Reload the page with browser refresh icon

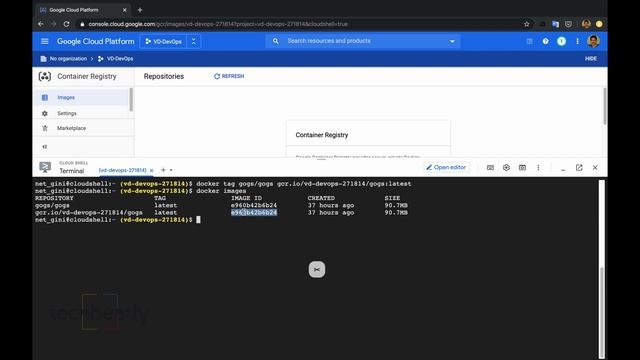(67, 24)
